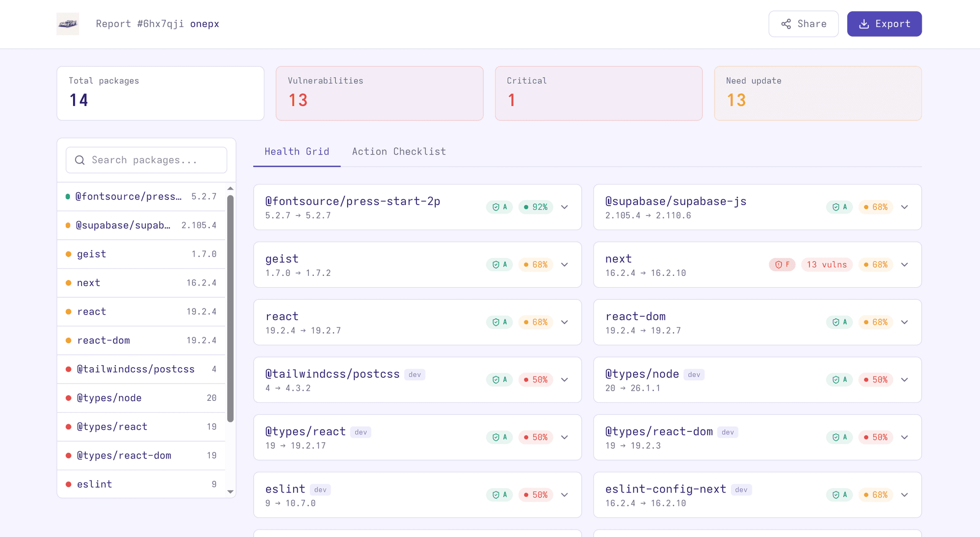Screen dimensions: 980x537
Task: Expand the next package card chevron
Action: coord(904,265)
